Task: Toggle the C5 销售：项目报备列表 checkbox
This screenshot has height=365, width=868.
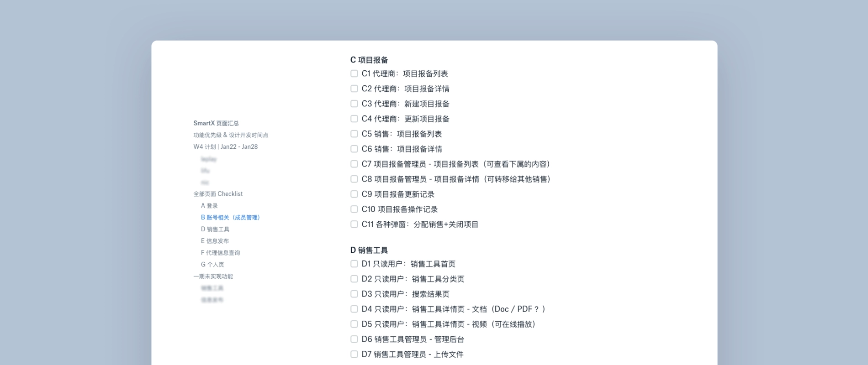Action: [354, 134]
